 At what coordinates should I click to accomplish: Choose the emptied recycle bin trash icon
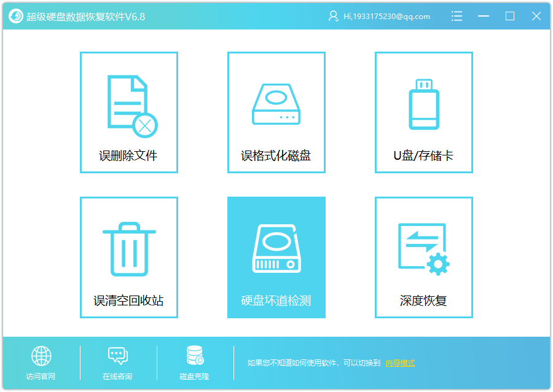click(x=128, y=250)
